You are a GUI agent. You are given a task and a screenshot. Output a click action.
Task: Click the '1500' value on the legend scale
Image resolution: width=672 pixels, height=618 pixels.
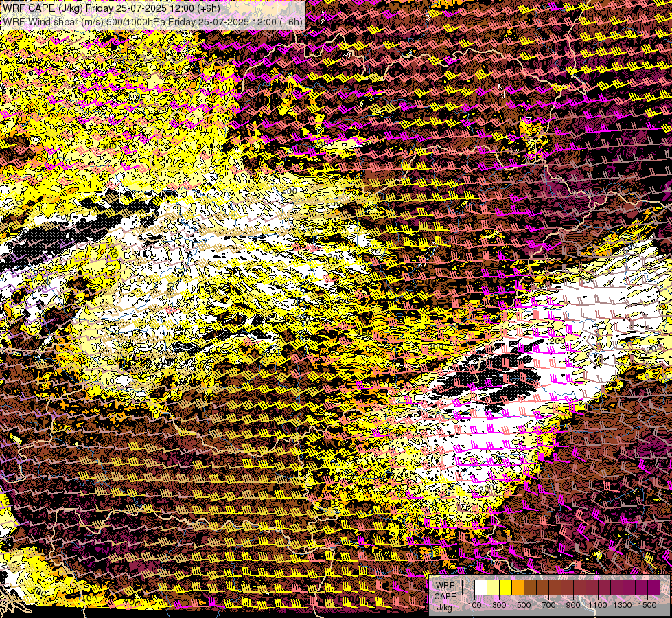pyautogui.click(x=647, y=605)
